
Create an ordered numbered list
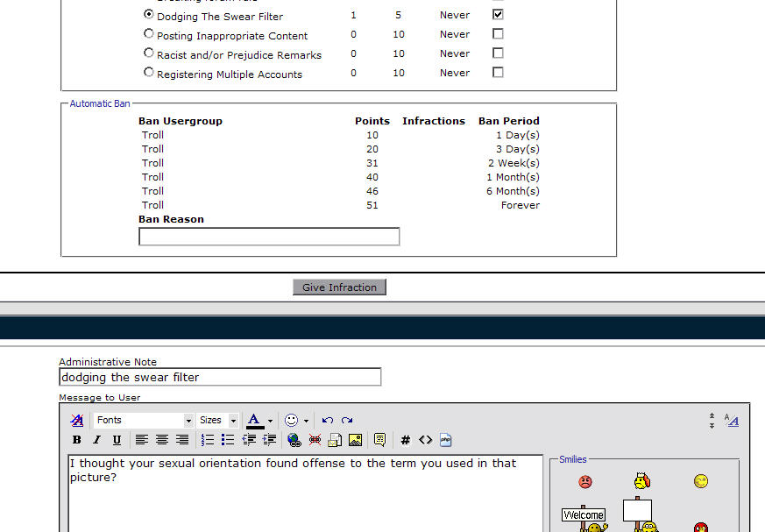[x=208, y=440]
